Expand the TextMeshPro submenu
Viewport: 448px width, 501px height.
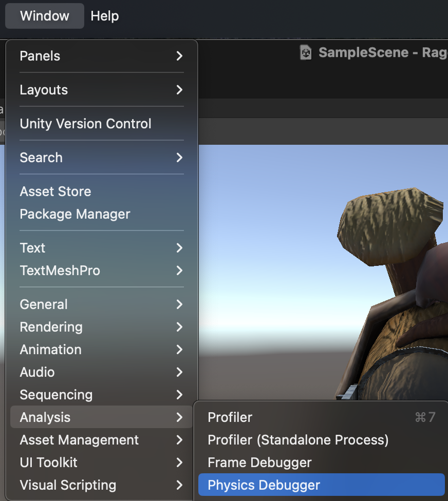click(x=101, y=271)
